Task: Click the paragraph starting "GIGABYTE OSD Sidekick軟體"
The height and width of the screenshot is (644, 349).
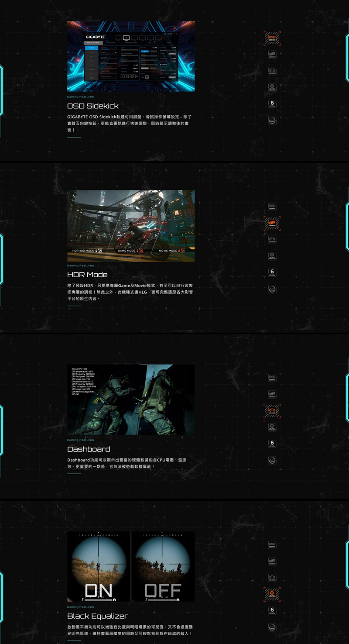Action: [130, 124]
